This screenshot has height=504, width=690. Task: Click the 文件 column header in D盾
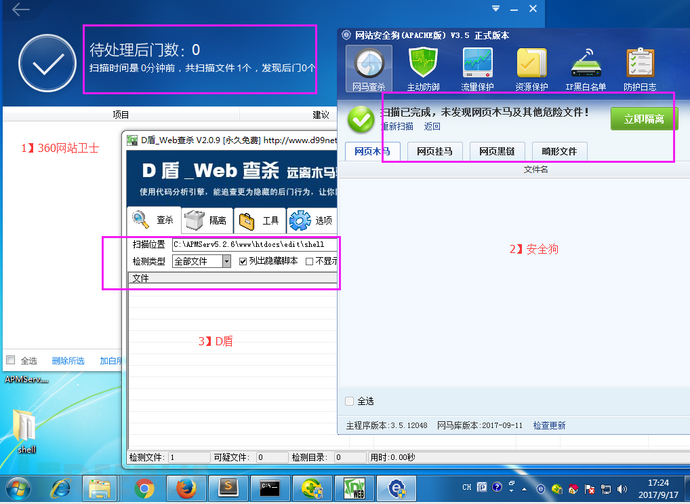point(233,278)
